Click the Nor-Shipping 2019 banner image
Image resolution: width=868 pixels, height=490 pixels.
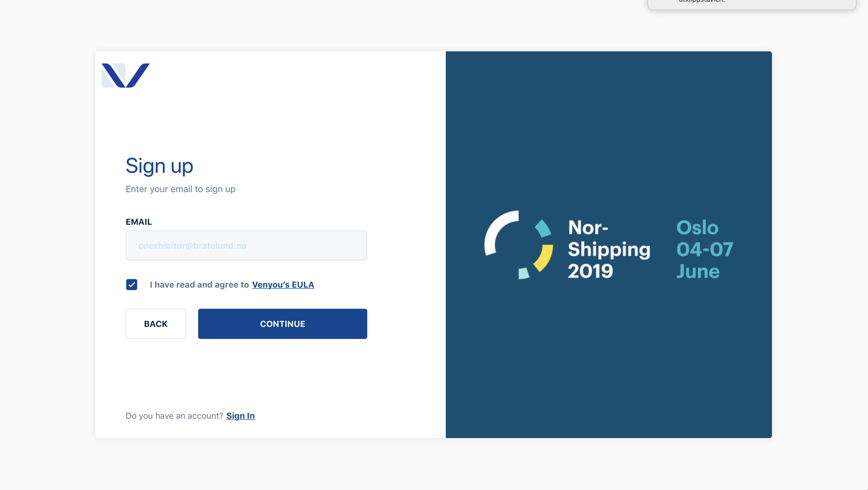coord(609,245)
